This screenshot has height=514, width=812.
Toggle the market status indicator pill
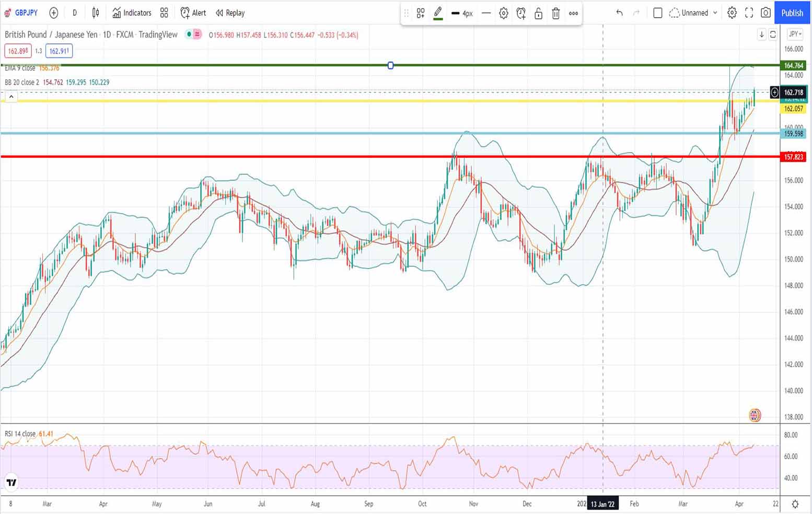tap(193, 35)
